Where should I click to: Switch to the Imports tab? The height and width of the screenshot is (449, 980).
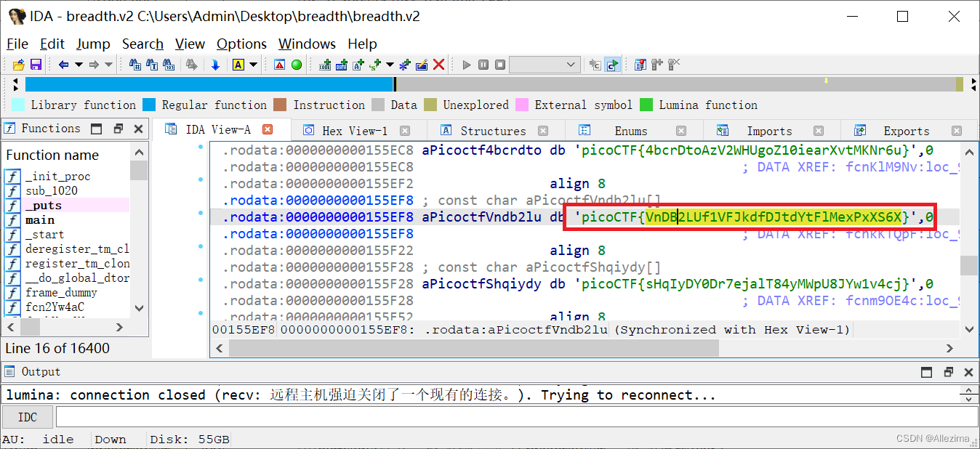[769, 131]
